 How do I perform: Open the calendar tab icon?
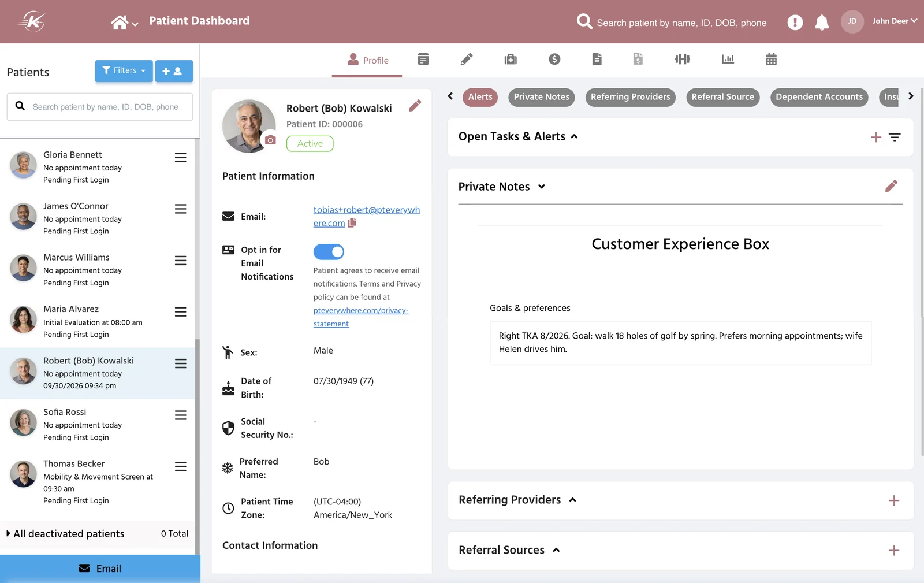772,59
